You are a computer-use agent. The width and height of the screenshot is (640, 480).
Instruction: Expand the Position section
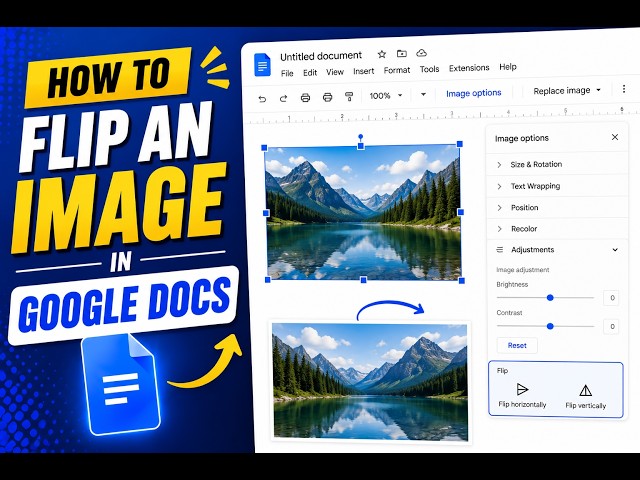coord(557,207)
